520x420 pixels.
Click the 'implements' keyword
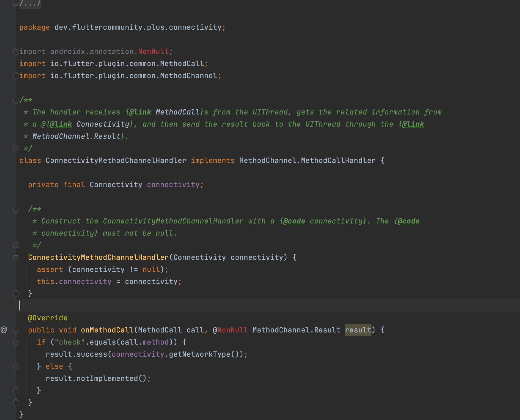[x=213, y=160]
